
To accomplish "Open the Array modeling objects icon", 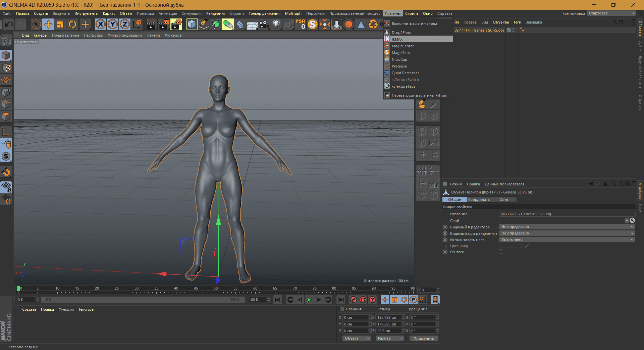I will coord(228,24).
